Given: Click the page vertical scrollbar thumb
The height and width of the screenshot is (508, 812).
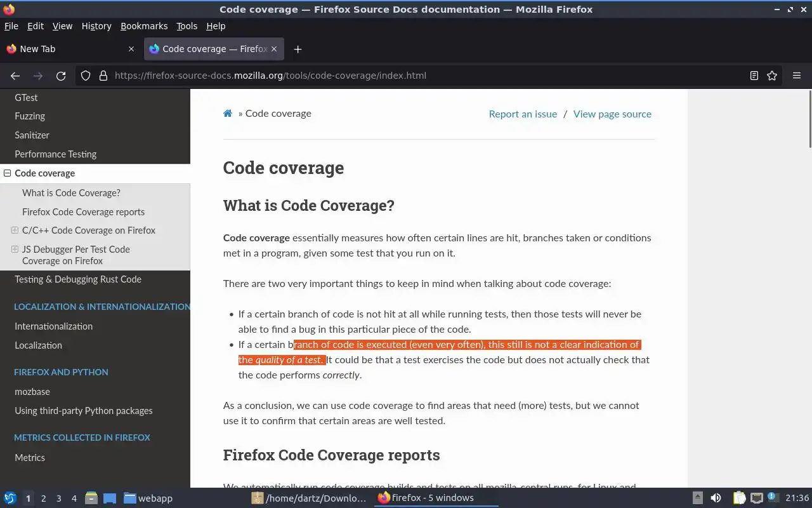Looking at the screenshot, I should tap(810, 119).
